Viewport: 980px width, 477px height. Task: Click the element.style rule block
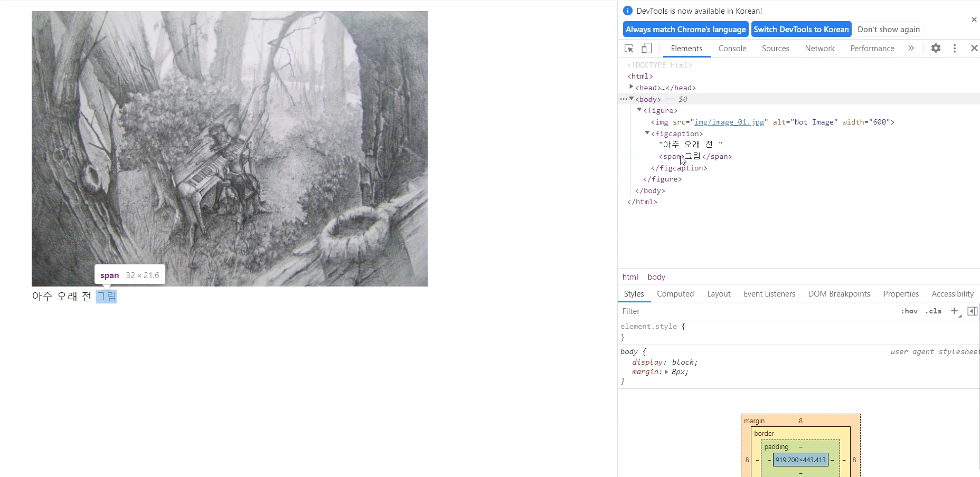click(x=799, y=332)
